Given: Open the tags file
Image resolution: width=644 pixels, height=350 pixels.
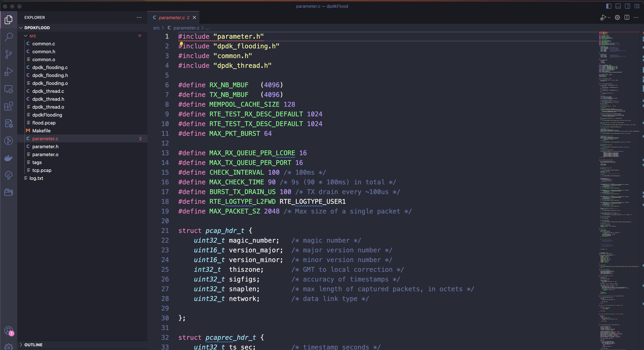Looking at the screenshot, I should coord(82,162).
